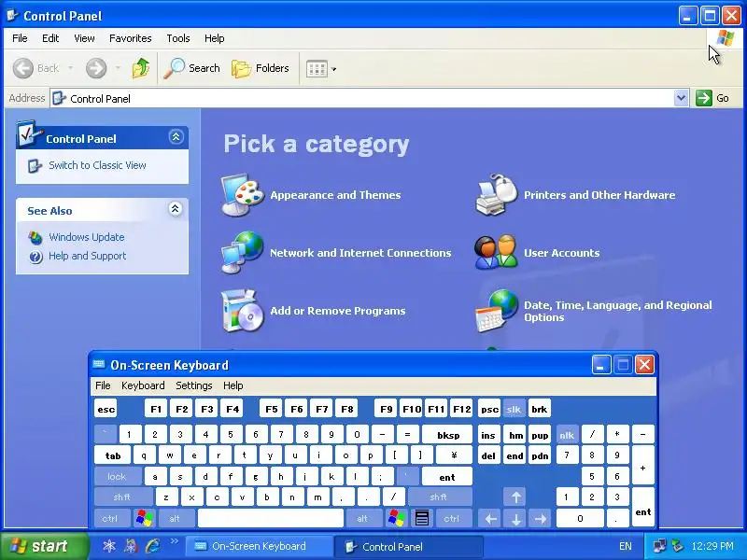Click the application menu key icon
747x560 pixels.
422,518
